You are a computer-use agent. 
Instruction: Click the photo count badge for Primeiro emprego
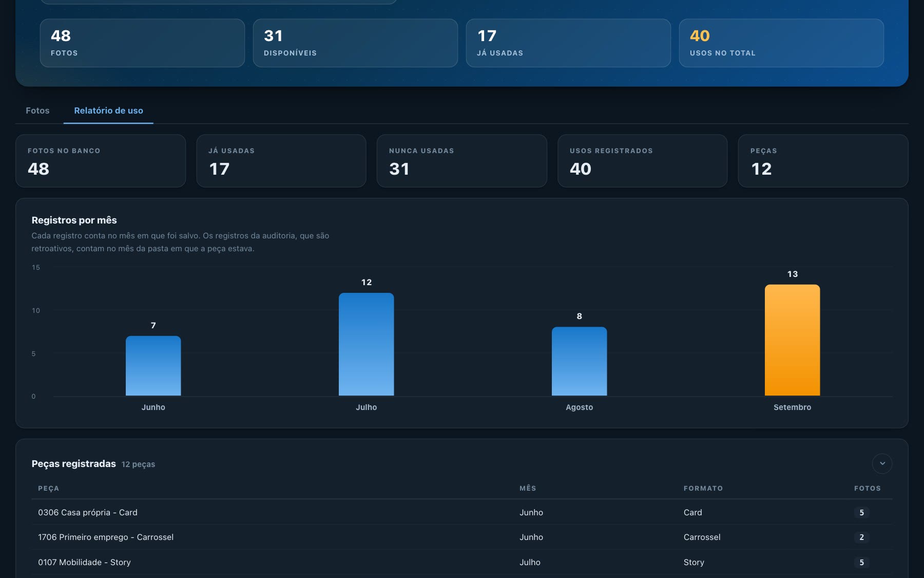(x=861, y=537)
